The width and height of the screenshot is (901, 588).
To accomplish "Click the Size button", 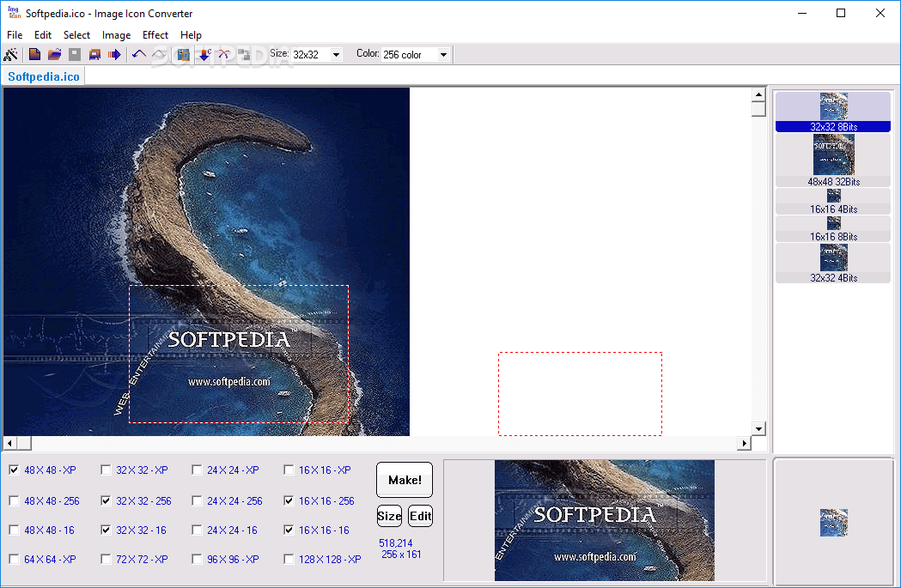I will click(x=389, y=516).
